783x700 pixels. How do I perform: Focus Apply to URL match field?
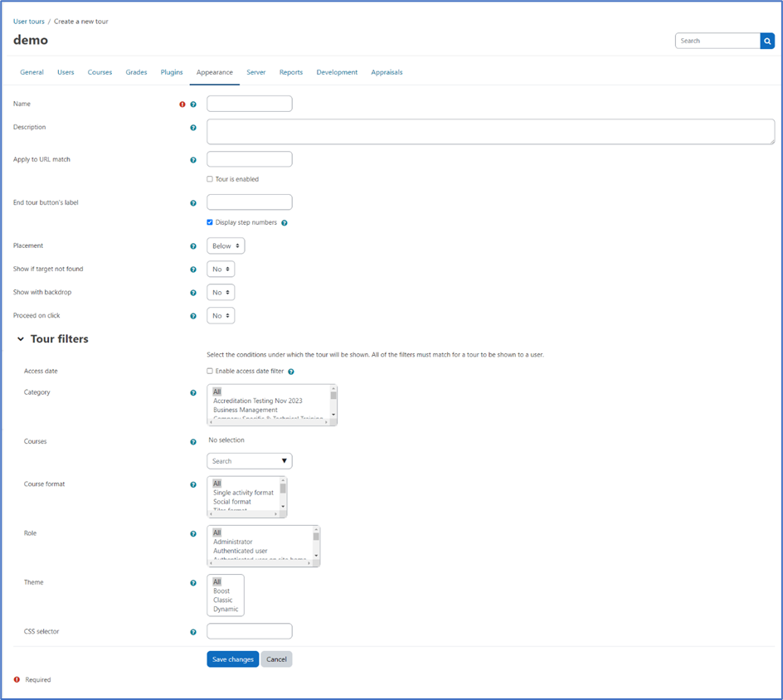(x=250, y=159)
